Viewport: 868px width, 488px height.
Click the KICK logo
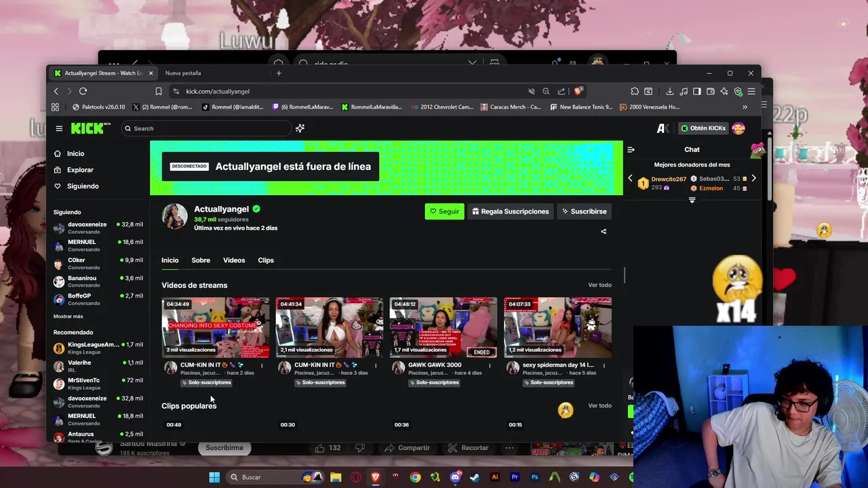(x=90, y=128)
